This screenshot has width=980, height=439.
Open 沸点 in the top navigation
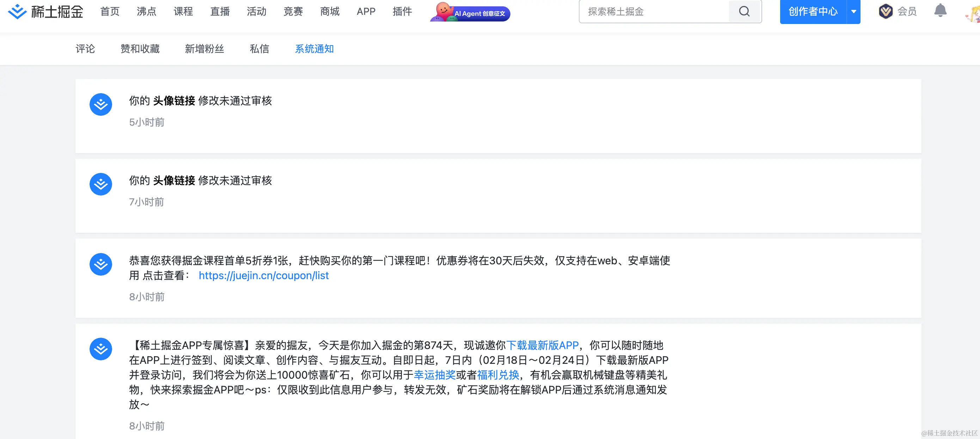tap(146, 11)
